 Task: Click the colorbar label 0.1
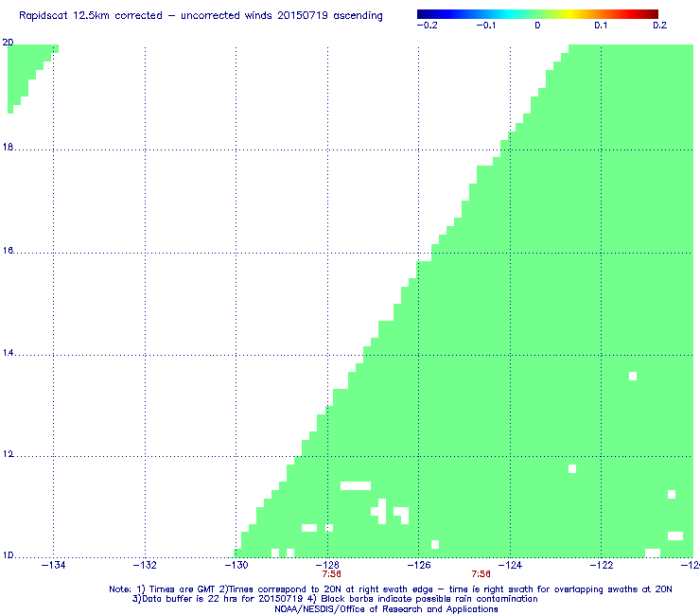click(601, 26)
